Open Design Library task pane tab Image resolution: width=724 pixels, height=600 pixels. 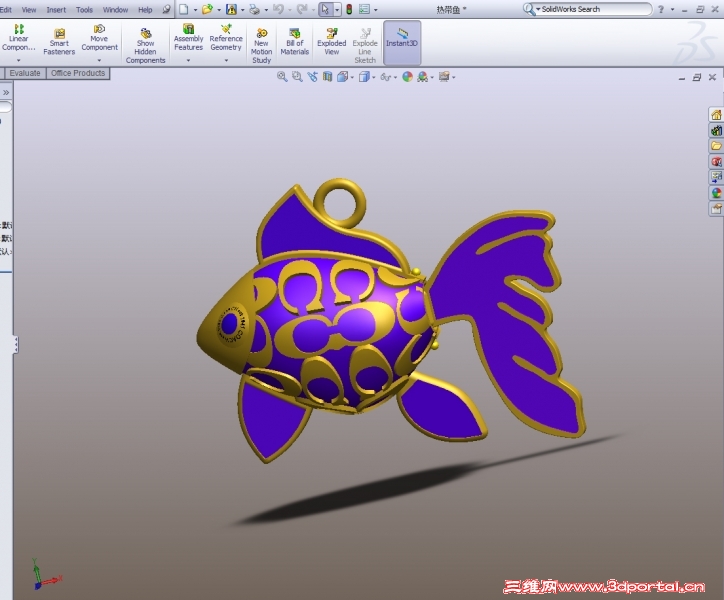(x=716, y=131)
